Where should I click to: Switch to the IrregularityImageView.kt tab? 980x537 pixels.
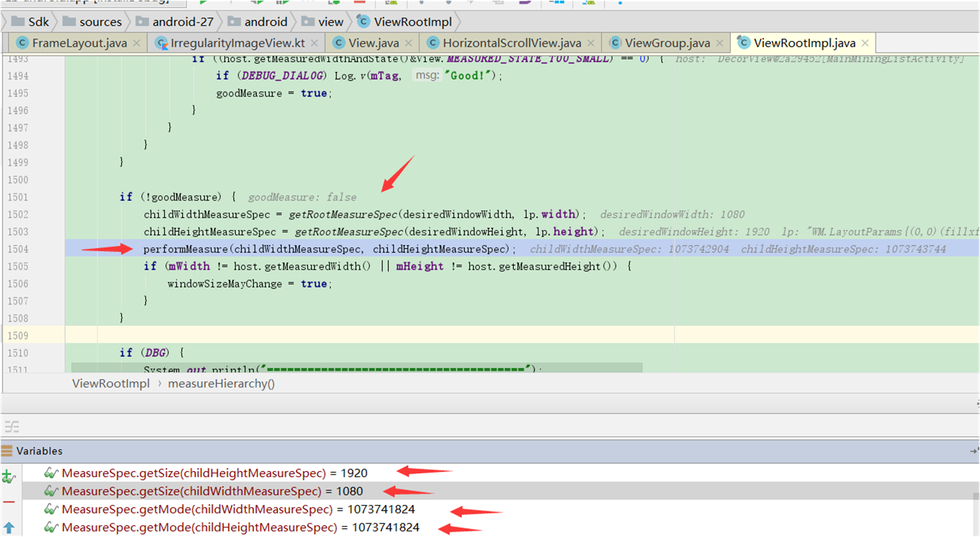tap(238, 43)
